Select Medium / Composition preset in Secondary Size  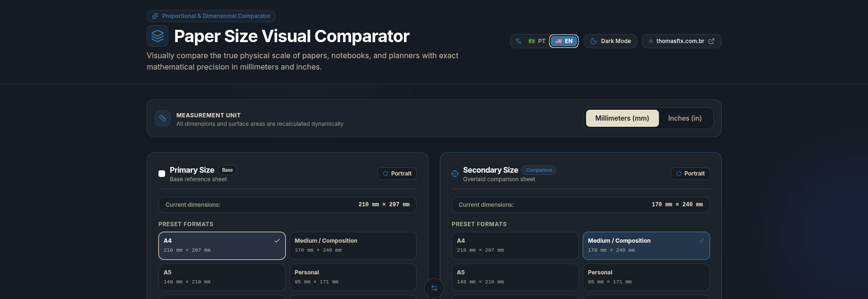pos(646,246)
